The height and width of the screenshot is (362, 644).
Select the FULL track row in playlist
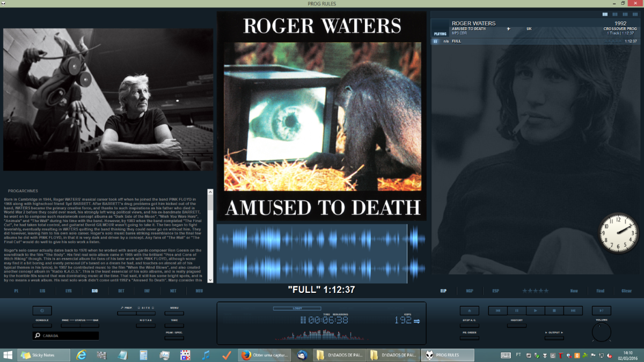pyautogui.click(x=535, y=41)
